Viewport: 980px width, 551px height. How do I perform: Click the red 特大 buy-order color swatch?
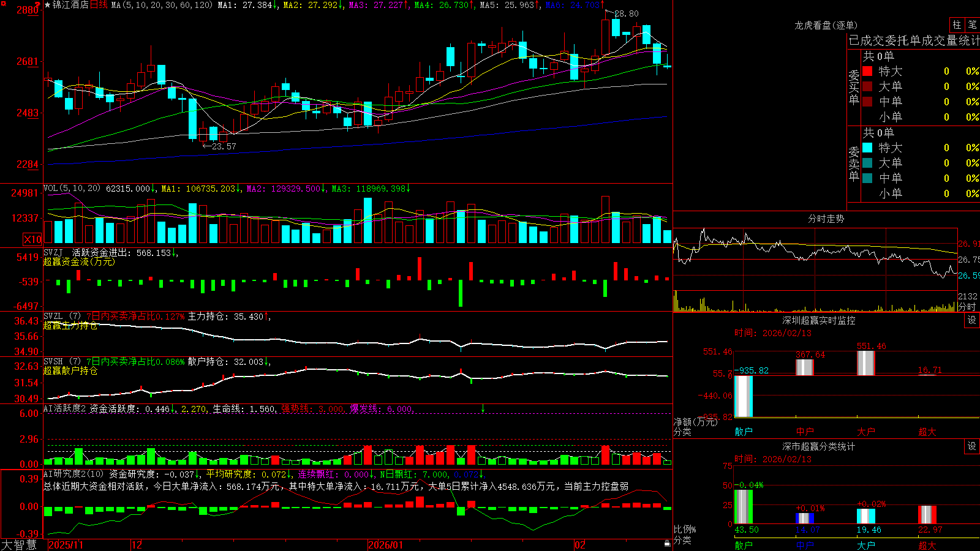point(867,71)
